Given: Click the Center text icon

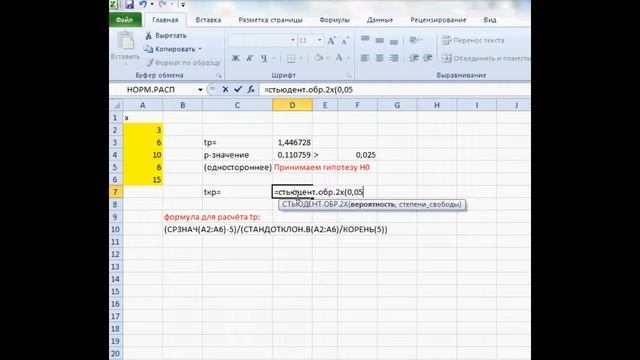Looking at the screenshot, I should (x=380, y=58).
